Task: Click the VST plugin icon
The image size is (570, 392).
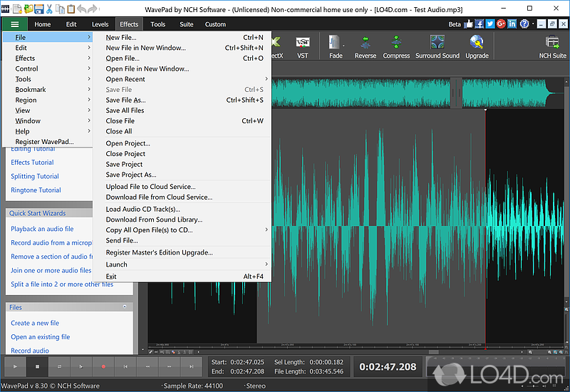Action: point(302,43)
